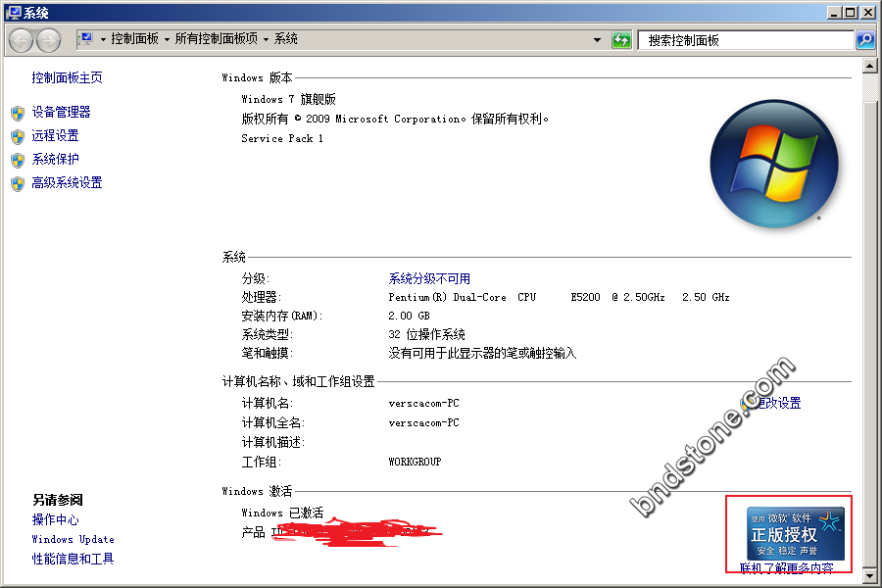The width and height of the screenshot is (882, 588).
Task: Click the Windows 已激活 text
Action: pos(283,513)
